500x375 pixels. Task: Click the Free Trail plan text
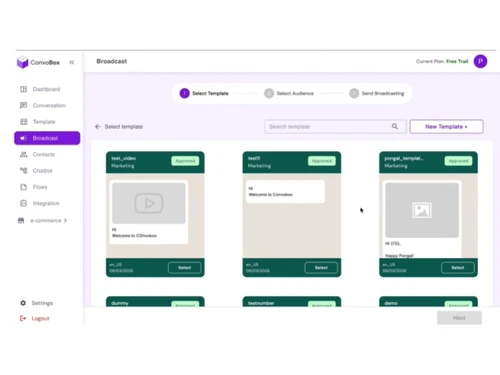coord(457,61)
